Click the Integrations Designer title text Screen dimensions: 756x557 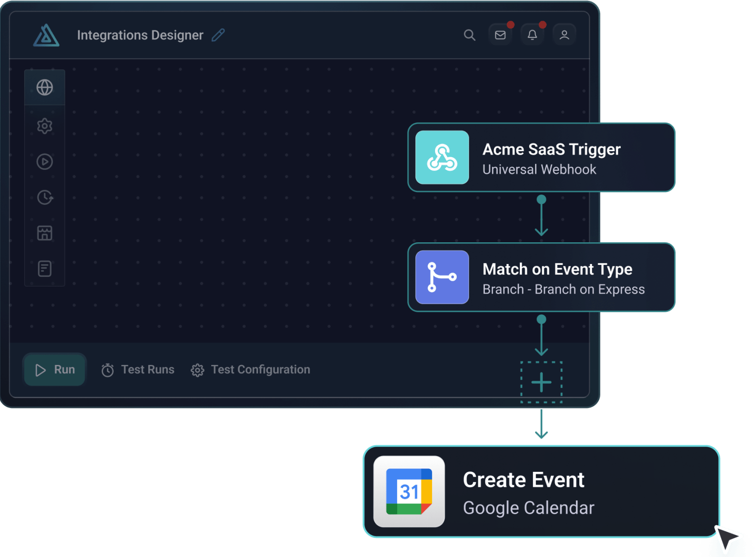pyautogui.click(x=140, y=35)
